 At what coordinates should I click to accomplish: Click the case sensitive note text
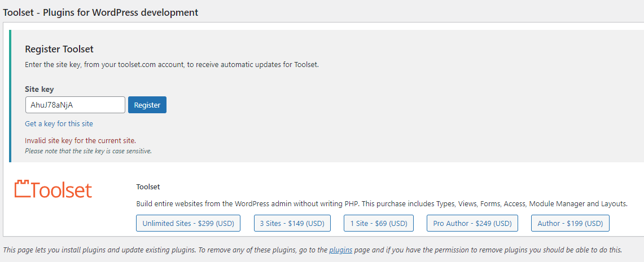tap(88, 151)
